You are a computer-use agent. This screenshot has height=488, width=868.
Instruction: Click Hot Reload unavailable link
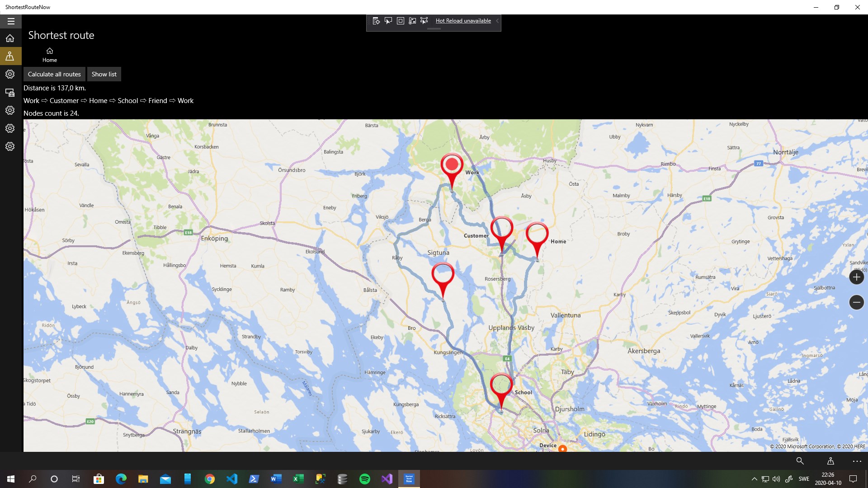tap(463, 21)
